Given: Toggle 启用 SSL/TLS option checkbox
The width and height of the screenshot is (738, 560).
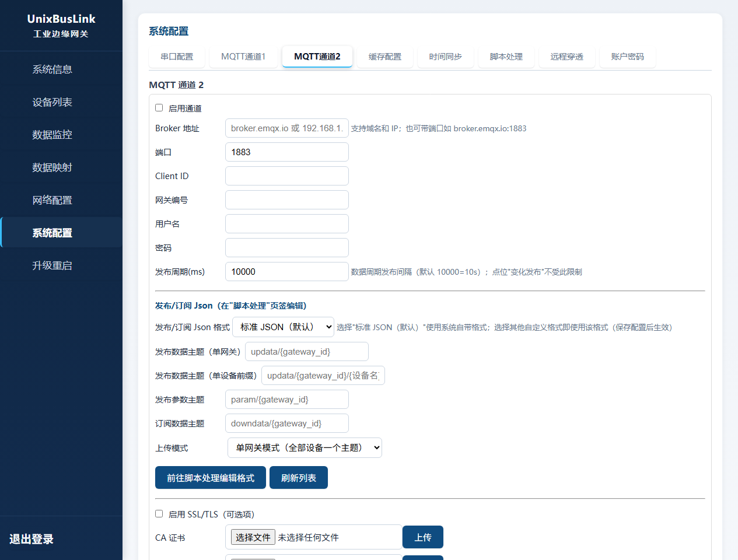Looking at the screenshot, I should (x=159, y=514).
